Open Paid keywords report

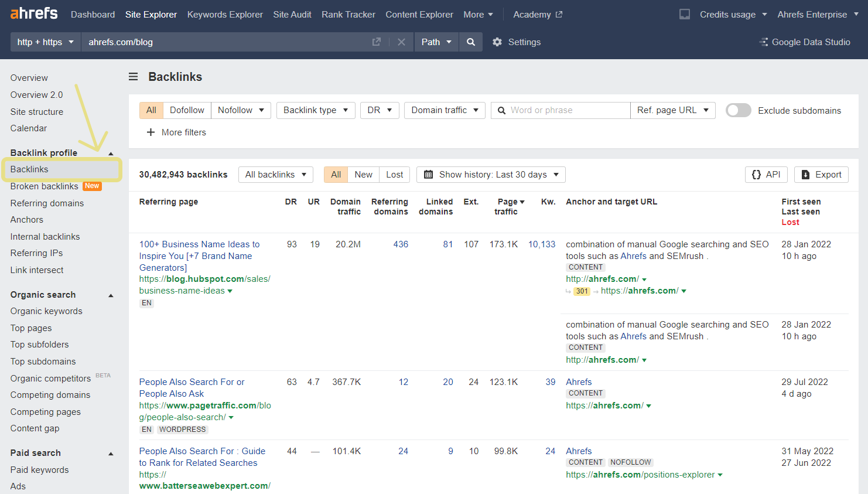[x=39, y=470]
